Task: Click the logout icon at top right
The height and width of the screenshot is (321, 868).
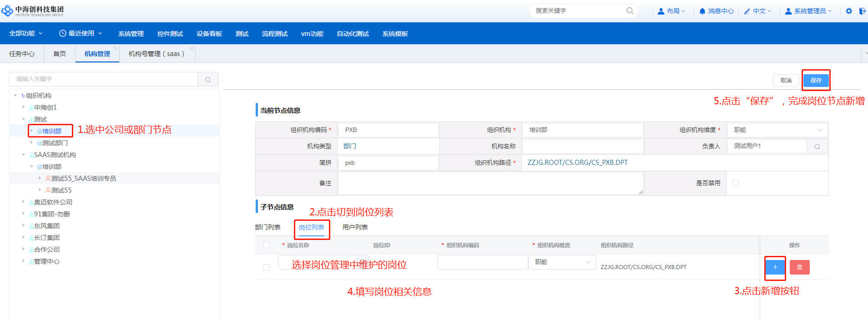Action: click(x=862, y=11)
